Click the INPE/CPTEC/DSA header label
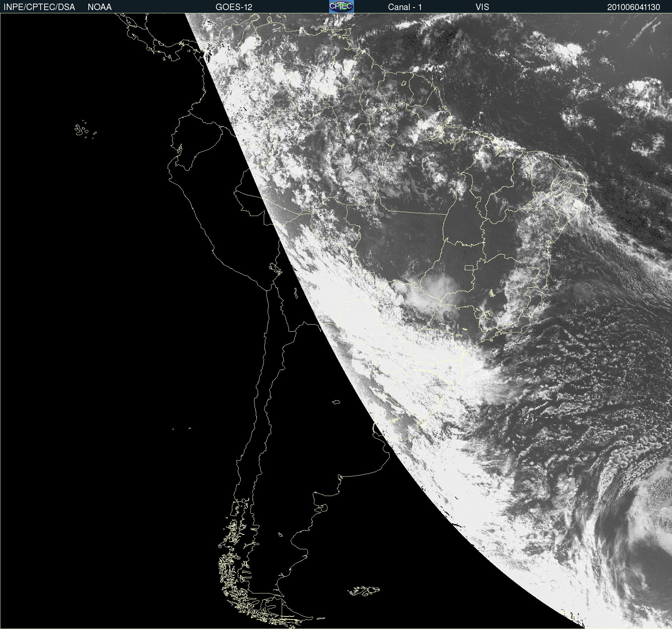 [x=39, y=7]
